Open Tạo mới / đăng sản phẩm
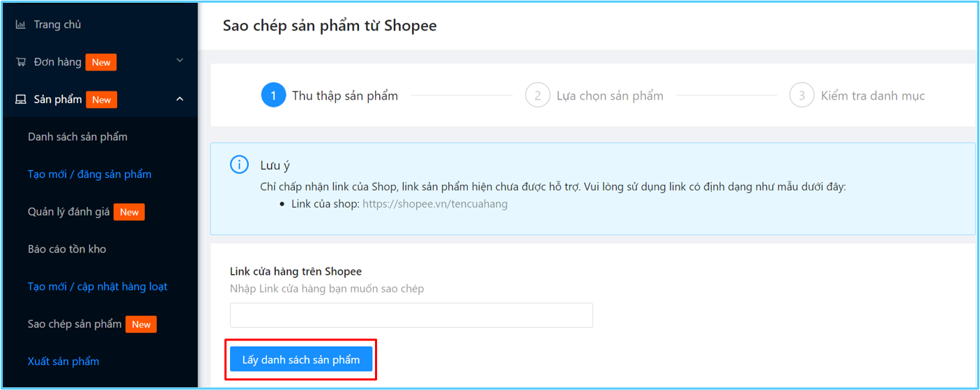 [x=89, y=174]
